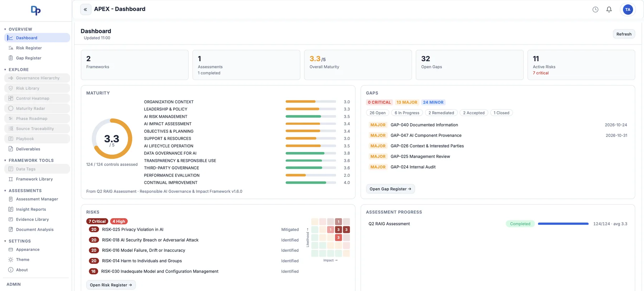This screenshot has height=291, width=644.
Task: Filter gaps by 6 In Progress chip
Action: coord(407,113)
